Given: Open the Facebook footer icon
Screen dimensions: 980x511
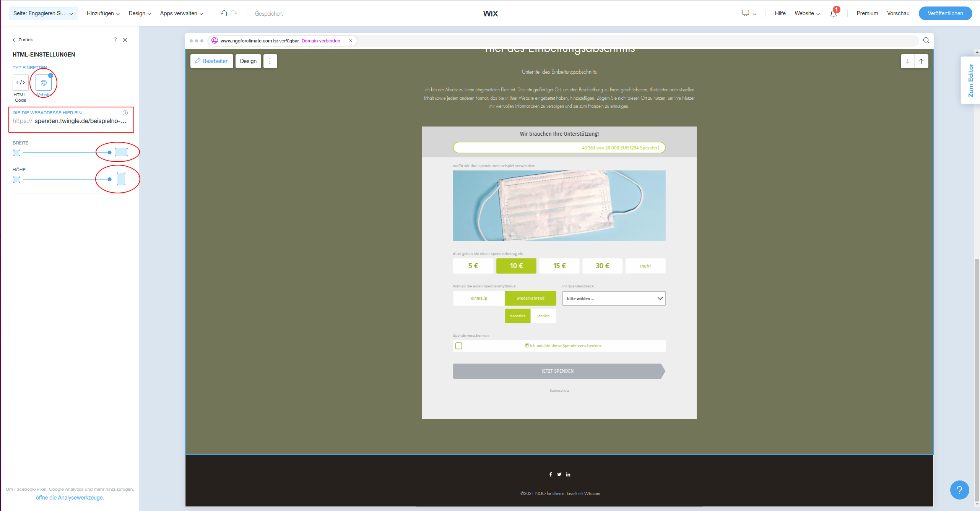Looking at the screenshot, I should click(551, 474).
